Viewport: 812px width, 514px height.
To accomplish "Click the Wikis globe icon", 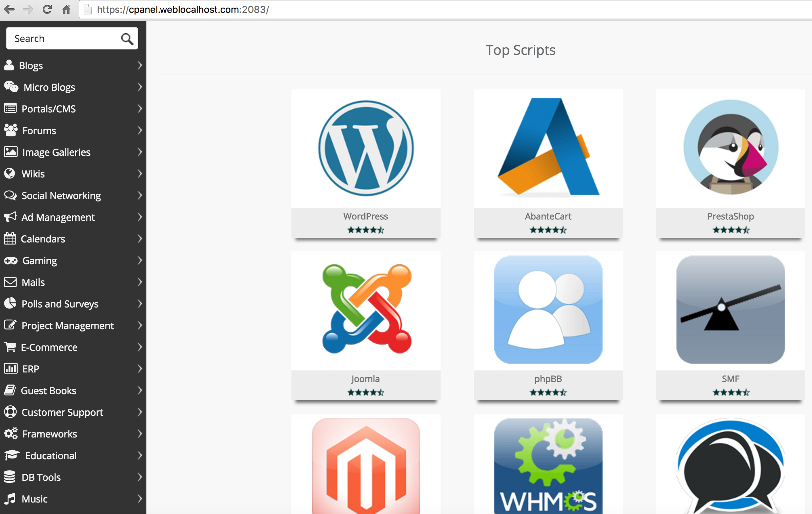I will 10,173.
